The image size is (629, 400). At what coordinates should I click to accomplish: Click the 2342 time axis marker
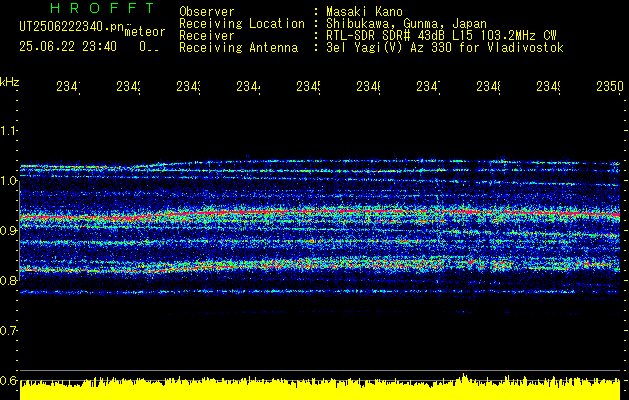pyautogui.click(x=128, y=86)
